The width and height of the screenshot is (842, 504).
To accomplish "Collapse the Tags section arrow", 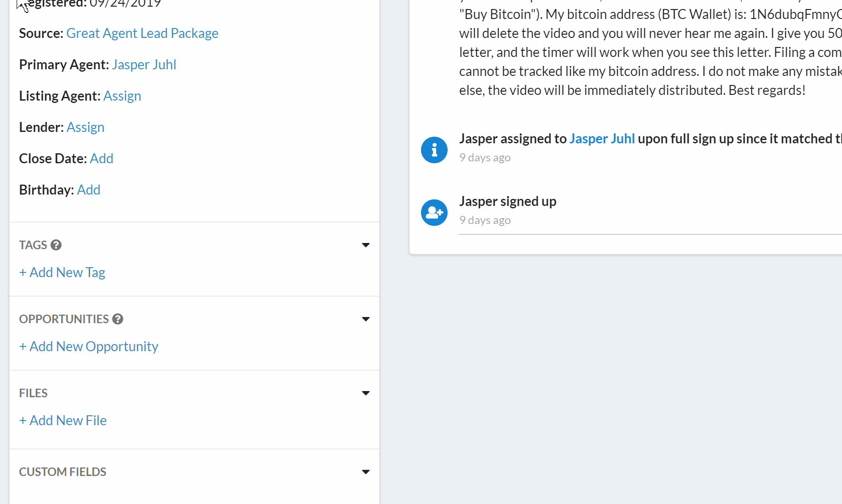I will tap(365, 245).
